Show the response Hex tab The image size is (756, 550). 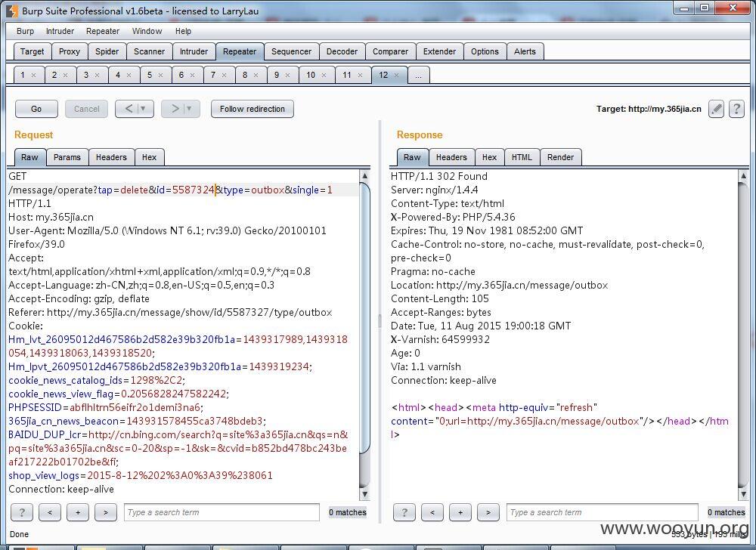[x=489, y=157]
